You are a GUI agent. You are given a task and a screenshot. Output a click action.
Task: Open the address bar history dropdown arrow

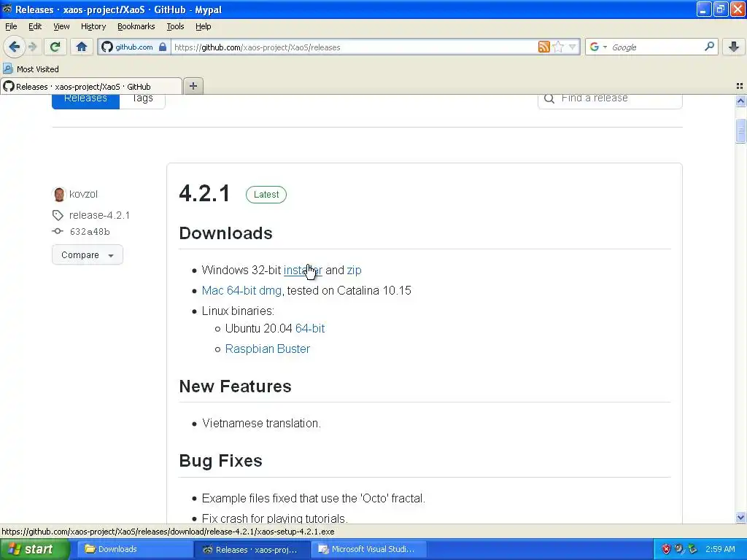pos(573,47)
